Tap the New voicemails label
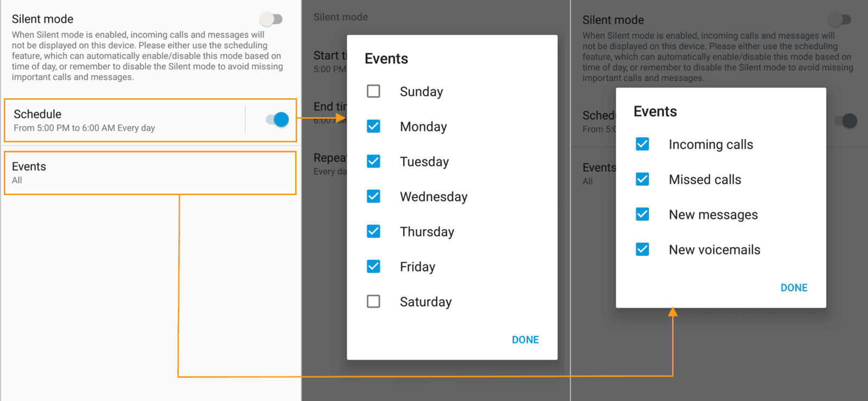The image size is (868, 401). point(714,250)
